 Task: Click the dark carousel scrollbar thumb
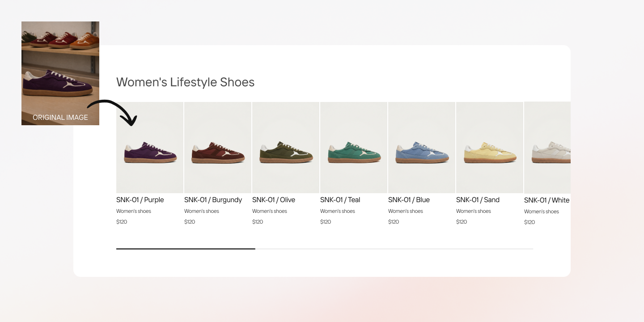(186, 249)
